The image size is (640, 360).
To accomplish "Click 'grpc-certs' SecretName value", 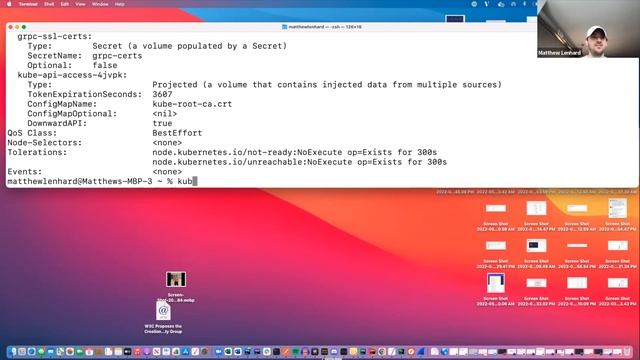I will [x=117, y=56].
